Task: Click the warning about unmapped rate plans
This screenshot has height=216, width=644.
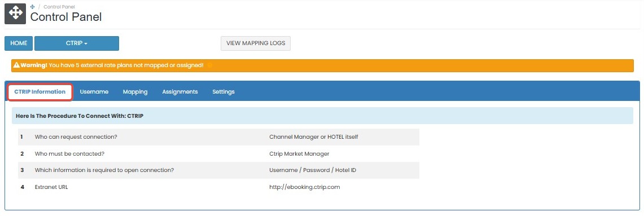Action: [x=322, y=65]
